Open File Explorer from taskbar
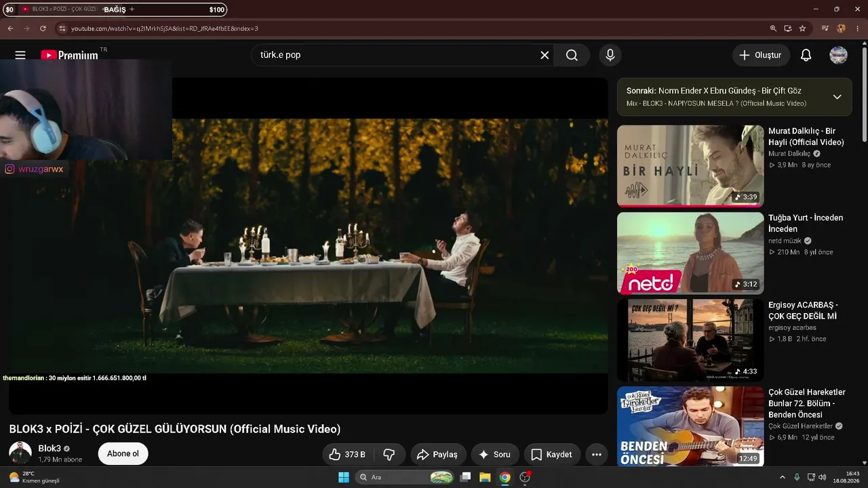Viewport: 868px width, 488px height. tap(485, 477)
